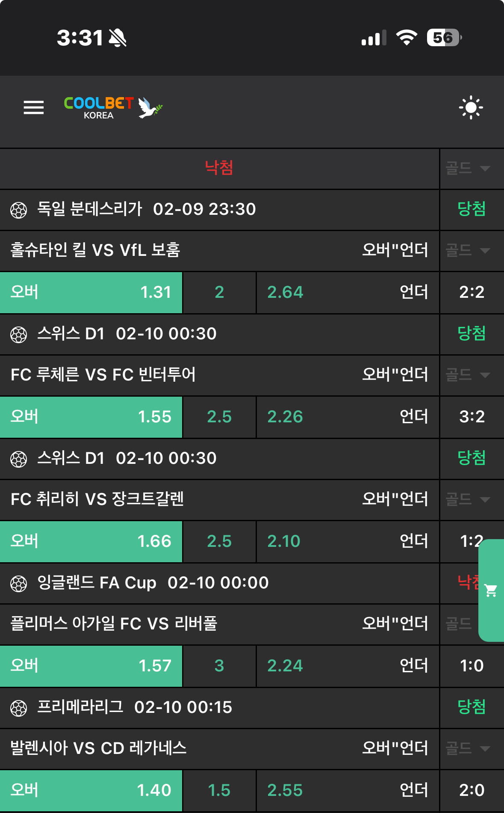Tap the Coolbet Korea logo
This screenshot has width=504, height=813.
click(113, 107)
